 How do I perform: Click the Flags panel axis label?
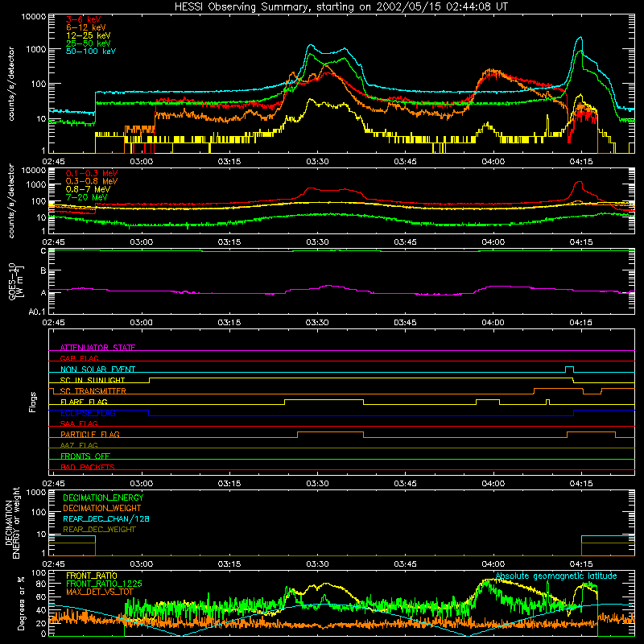[33, 402]
